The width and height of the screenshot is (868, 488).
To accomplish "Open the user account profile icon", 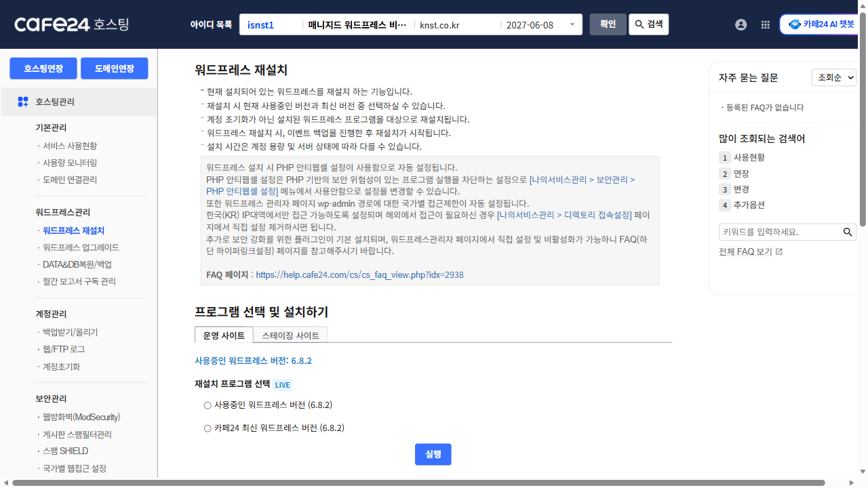I will tap(741, 24).
